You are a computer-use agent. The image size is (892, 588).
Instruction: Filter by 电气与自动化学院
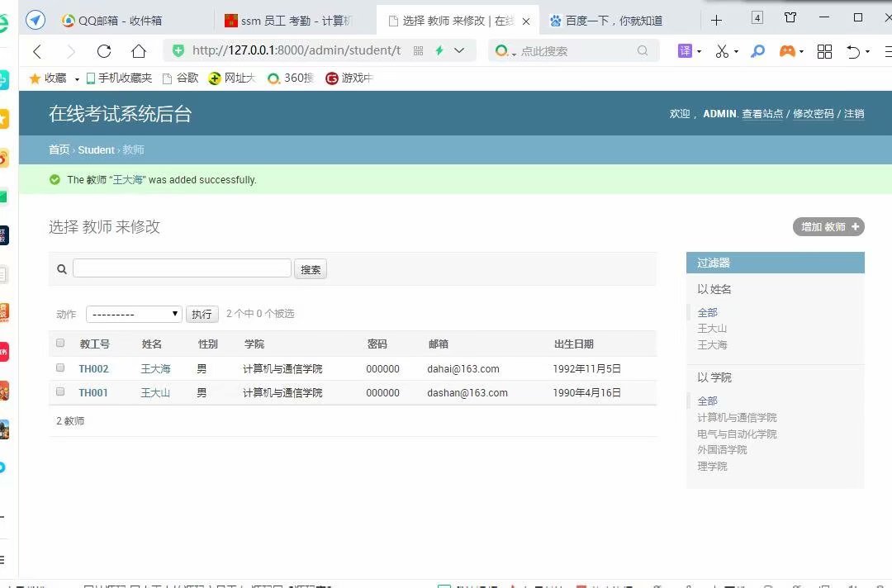pos(738,434)
